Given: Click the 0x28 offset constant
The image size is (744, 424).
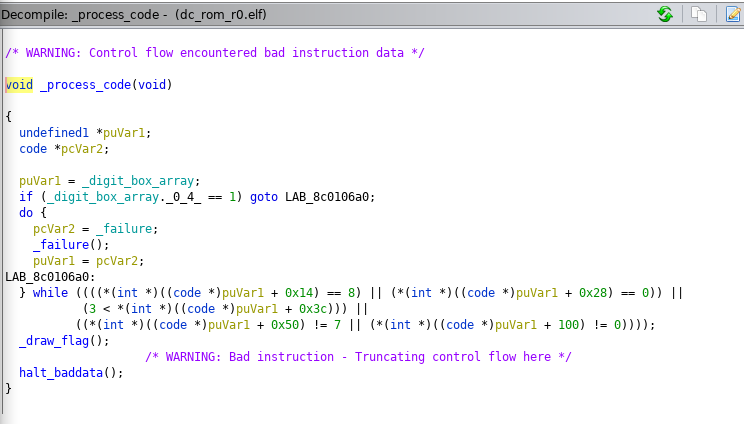Looking at the screenshot, I should pyautogui.click(x=593, y=293).
